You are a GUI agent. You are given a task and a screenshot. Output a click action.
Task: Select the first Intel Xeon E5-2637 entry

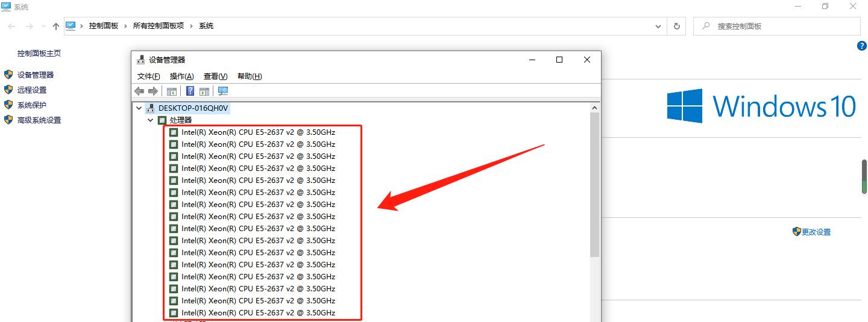258,132
